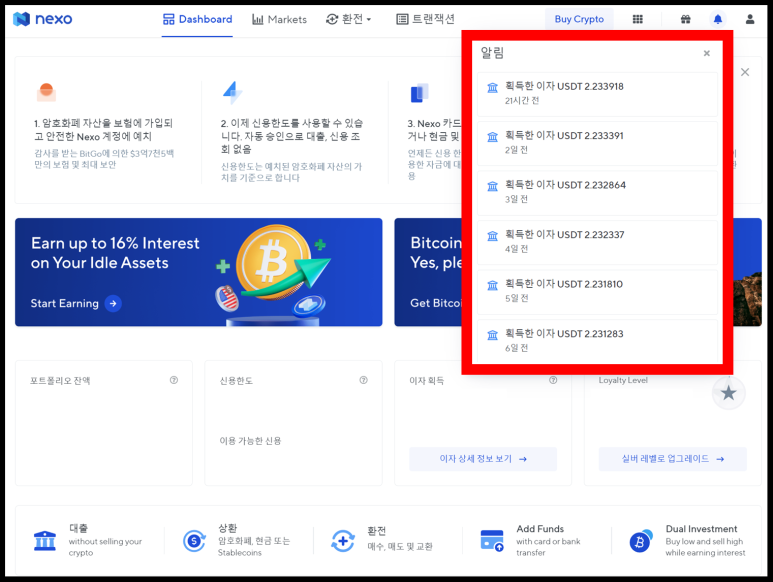
Task: Open the Dashboard tab
Action: 197,19
